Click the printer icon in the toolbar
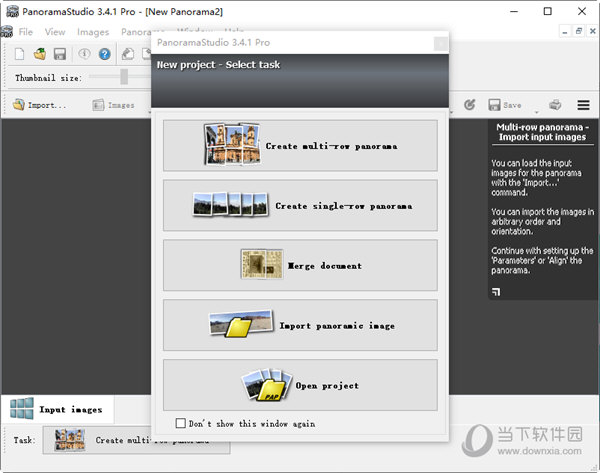 coord(555,104)
